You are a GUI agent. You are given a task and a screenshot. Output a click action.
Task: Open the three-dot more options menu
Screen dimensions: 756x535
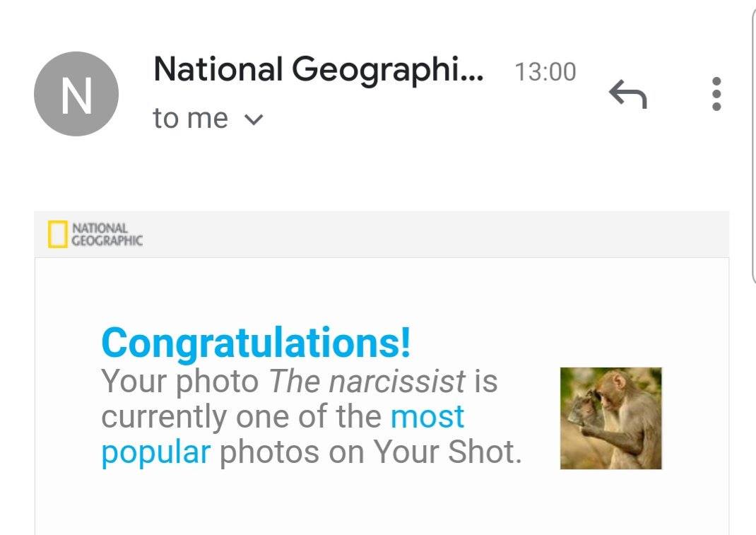point(716,94)
